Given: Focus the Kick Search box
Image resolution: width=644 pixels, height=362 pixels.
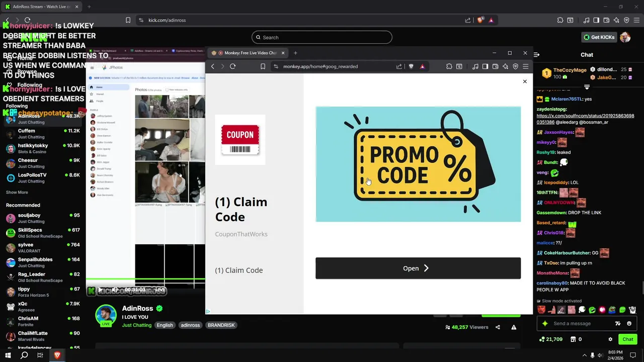Looking at the screenshot, I should (322, 37).
